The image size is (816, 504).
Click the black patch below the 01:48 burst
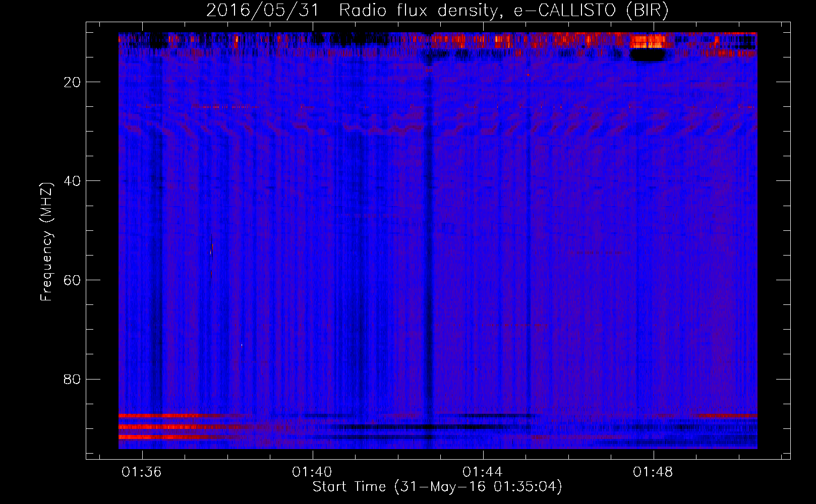tap(648, 55)
